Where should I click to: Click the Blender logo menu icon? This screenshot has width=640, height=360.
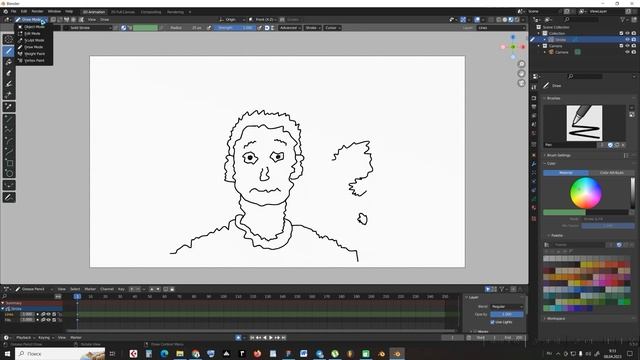(5, 11)
